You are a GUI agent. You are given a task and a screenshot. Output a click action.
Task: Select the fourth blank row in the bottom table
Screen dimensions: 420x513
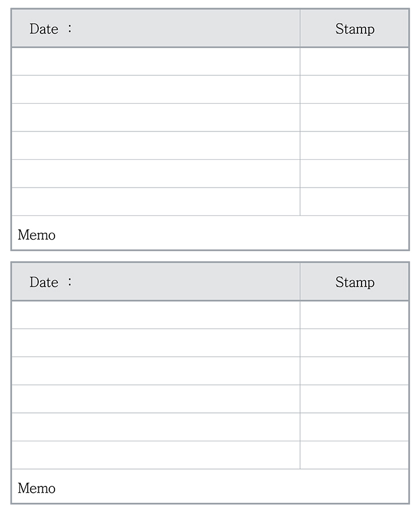click(x=155, y=399)
